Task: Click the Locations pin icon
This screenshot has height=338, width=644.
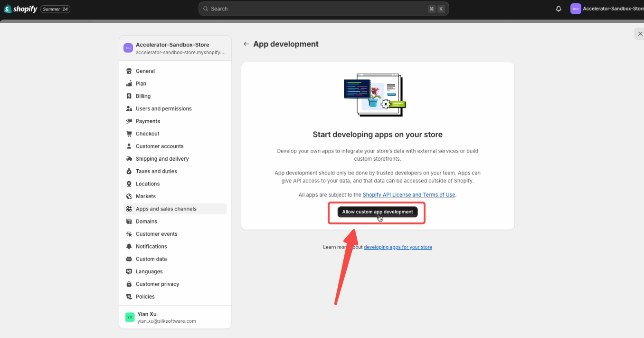Action: [x=129, y=184]
